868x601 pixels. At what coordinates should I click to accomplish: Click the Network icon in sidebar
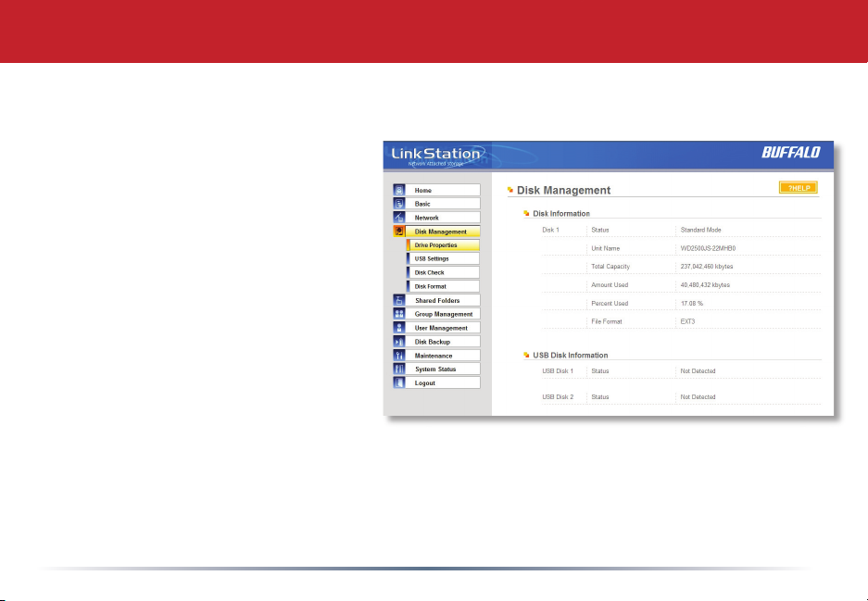(x=399, y=218)
